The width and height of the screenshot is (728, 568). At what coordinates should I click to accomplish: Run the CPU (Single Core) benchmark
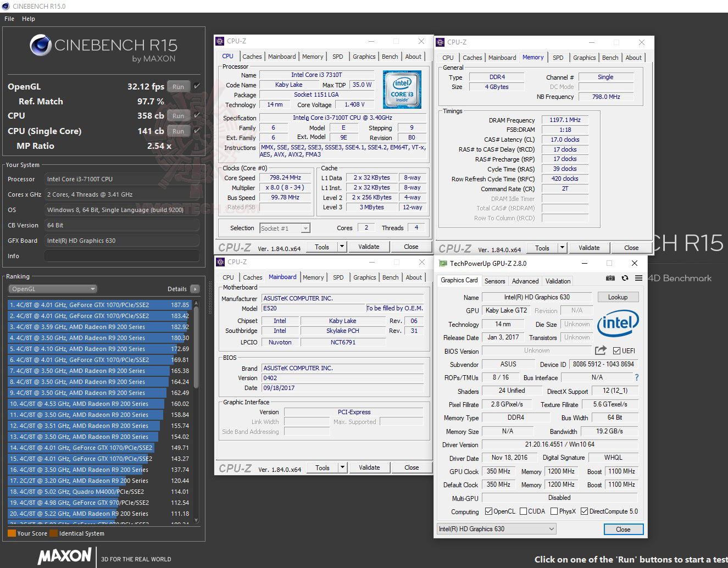[178, 131]
